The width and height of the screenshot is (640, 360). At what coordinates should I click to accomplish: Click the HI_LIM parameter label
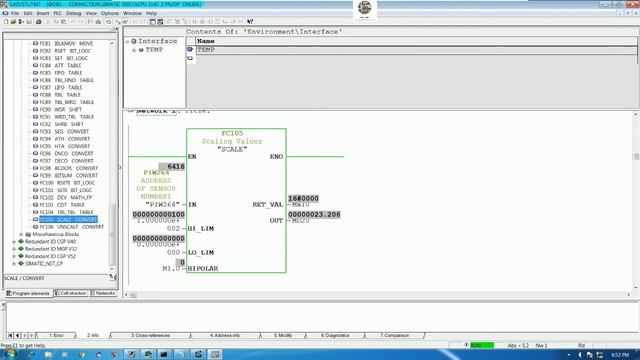coord(200,229)
